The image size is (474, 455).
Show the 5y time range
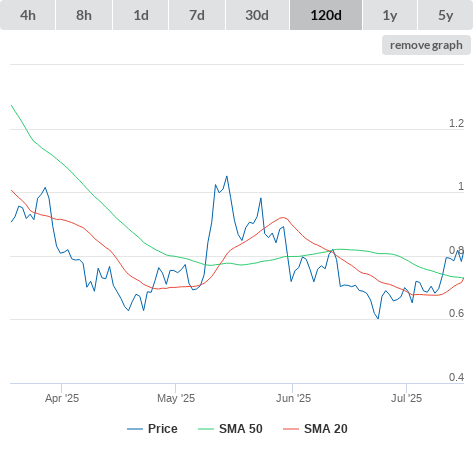pyautogui.click(x=445, y=15)
